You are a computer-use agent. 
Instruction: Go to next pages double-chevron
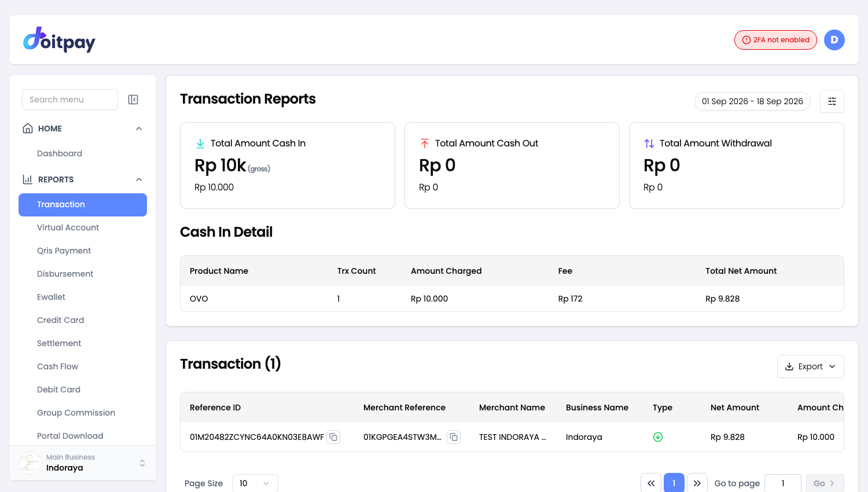point(697,483)
